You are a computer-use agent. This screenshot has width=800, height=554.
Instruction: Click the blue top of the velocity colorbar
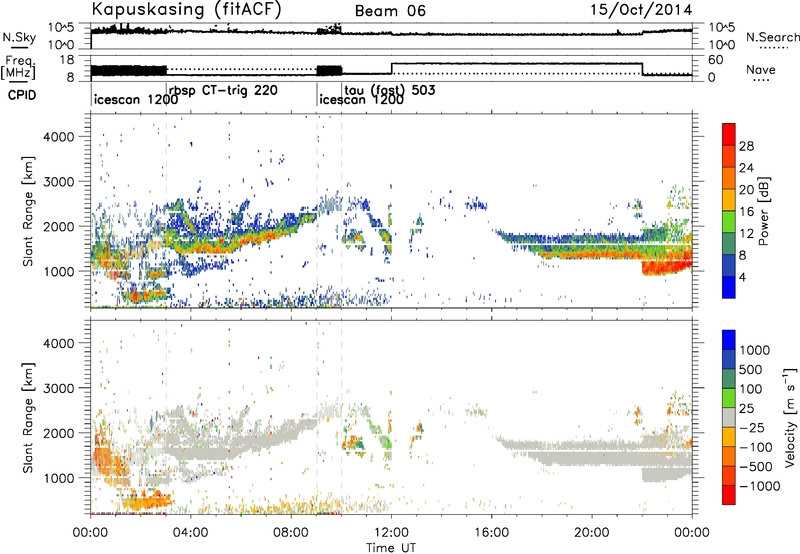click(x=729, y=340)
